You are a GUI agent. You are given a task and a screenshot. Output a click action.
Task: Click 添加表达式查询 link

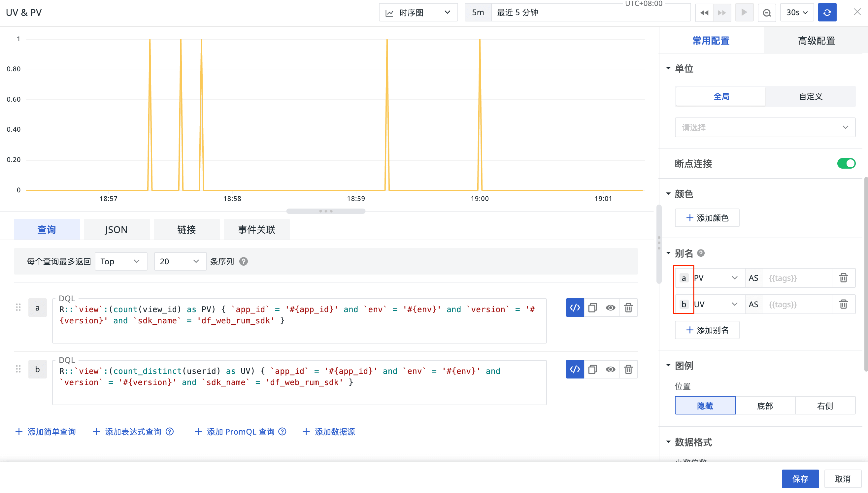tap(133, 431)
